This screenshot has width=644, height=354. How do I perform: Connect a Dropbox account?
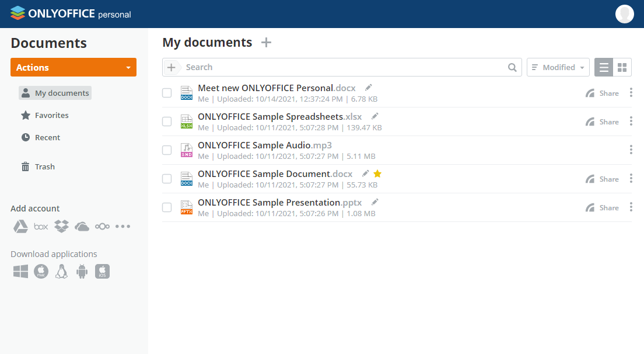point(61,227)
